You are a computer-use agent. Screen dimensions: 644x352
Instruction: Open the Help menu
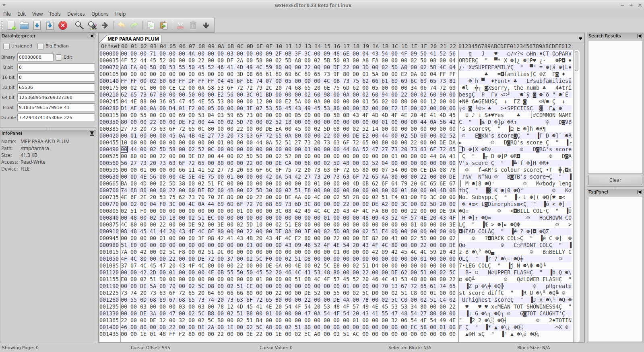[120, 14]
